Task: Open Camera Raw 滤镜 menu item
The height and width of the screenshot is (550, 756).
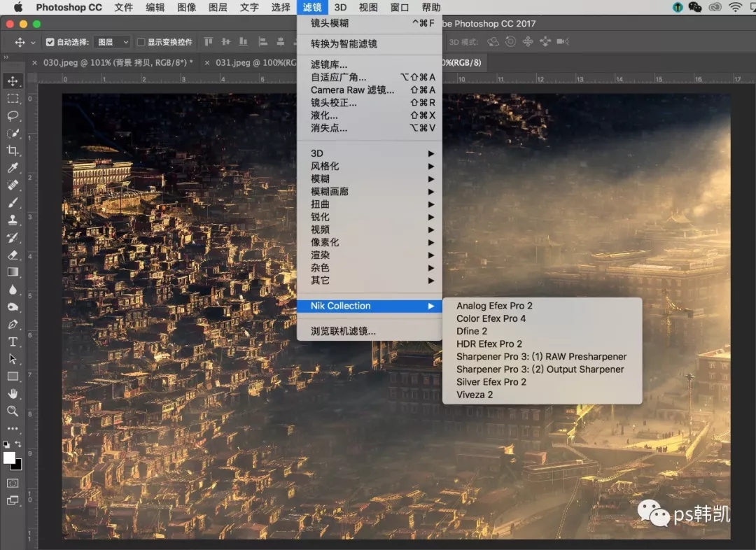Action: 370,90
